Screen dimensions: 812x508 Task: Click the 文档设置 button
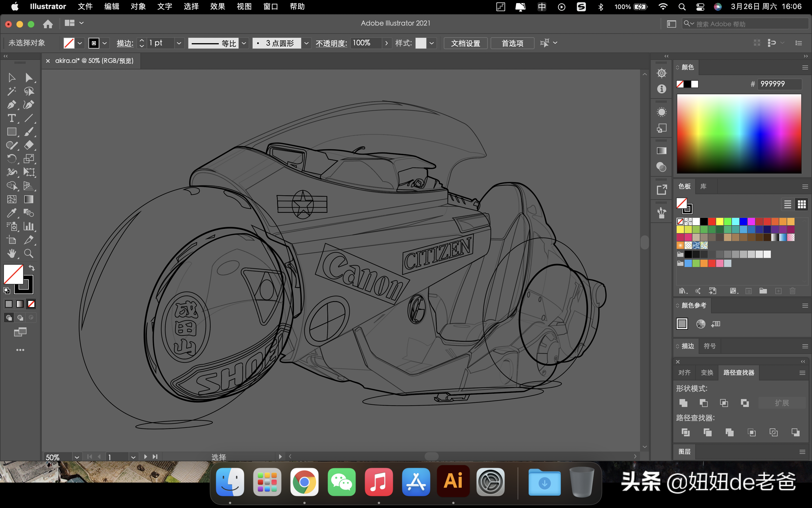[465, 43]
